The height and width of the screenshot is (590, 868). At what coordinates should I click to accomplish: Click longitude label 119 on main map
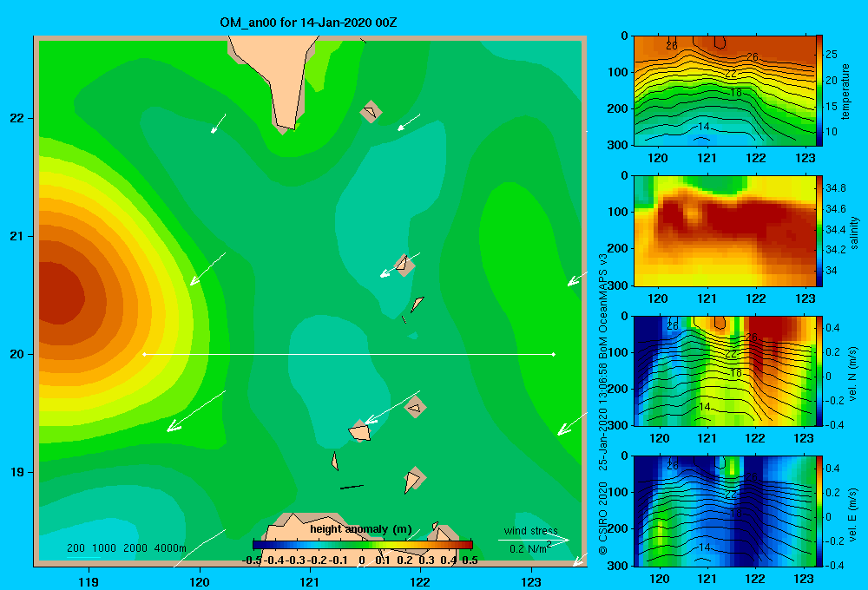[x=89, y=581]
